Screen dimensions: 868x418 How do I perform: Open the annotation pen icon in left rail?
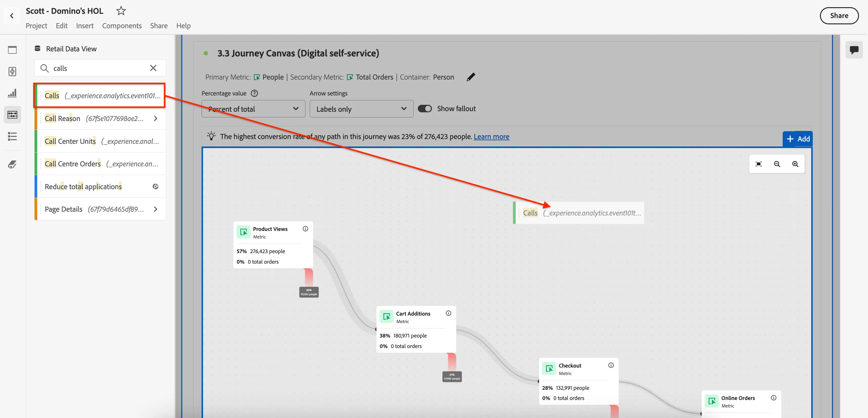pos(13,165)
